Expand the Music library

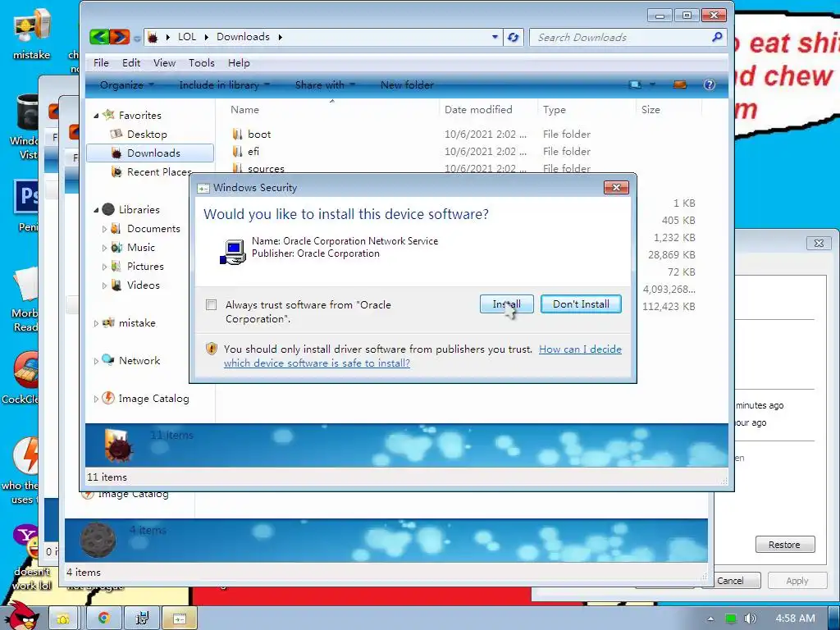(104, 248)
